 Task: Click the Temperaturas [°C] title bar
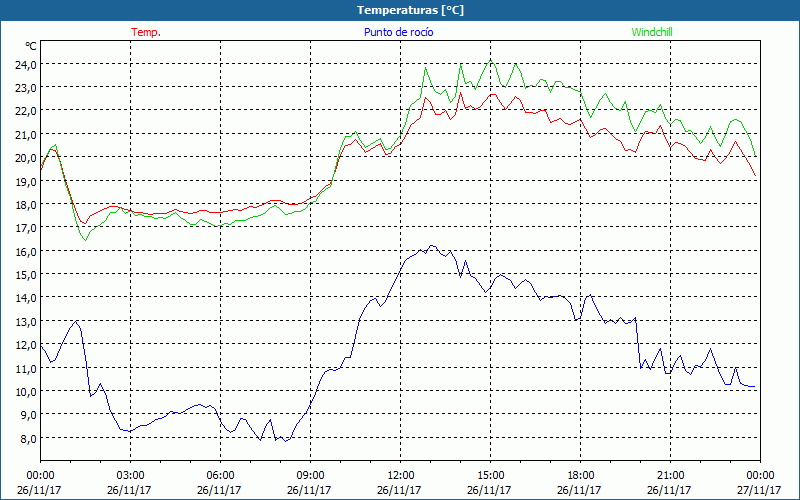click(400, 10)
